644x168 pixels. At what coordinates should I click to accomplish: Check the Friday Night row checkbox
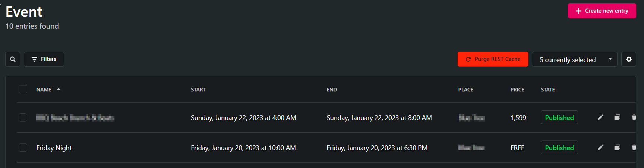click(x=23, y=148)
